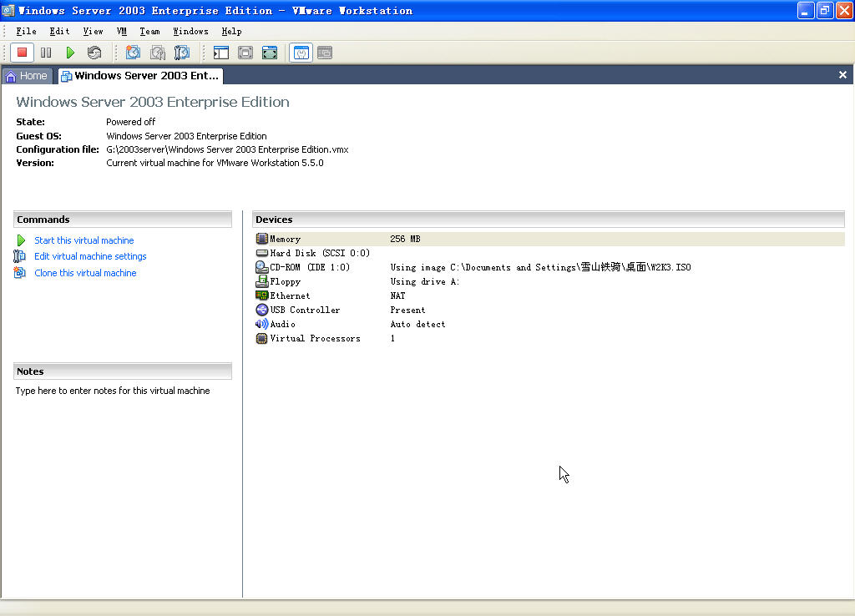Click Clone this virtual machine link
The height and width of the screenshot is (616, 855).
(85, 273)
